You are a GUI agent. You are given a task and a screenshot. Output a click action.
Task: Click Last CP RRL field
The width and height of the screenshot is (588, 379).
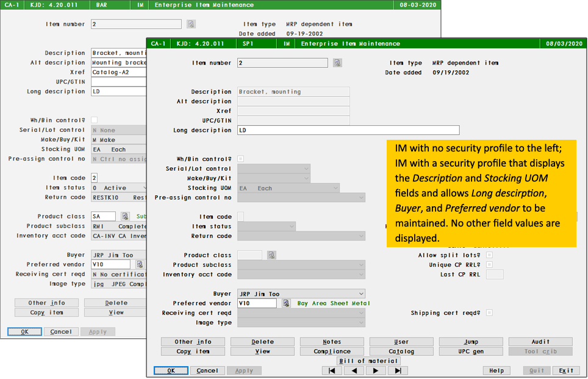tap(495, 274)
